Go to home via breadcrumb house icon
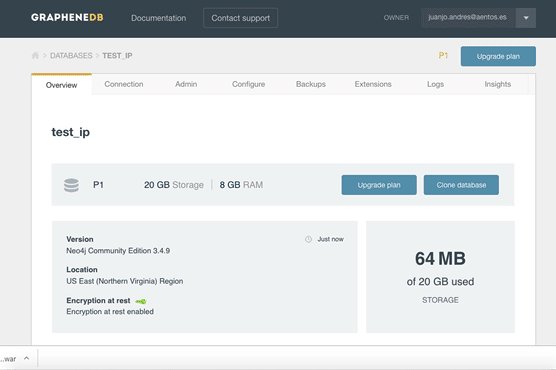Viewport: 556px width, 370px height. (x=35, y=55)
